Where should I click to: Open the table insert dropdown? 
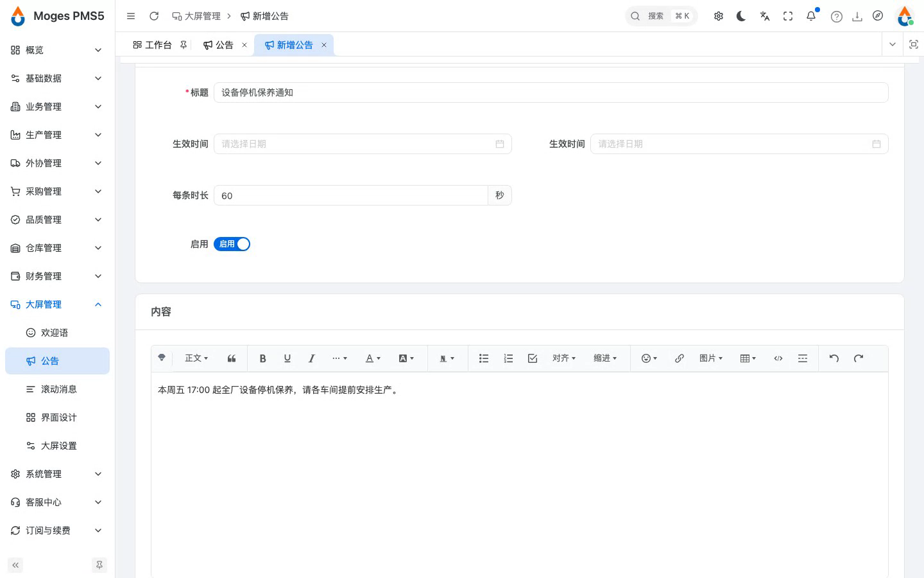coord(748,358)
